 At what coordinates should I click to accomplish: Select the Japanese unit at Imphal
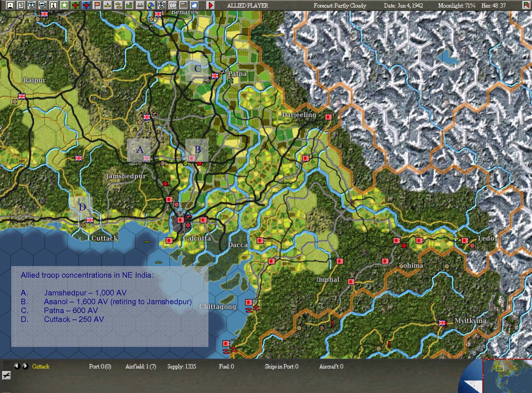351,282
